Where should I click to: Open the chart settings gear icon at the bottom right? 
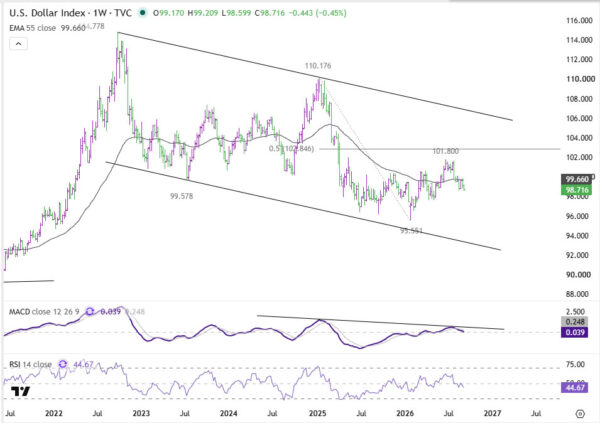tap(580, 413)
